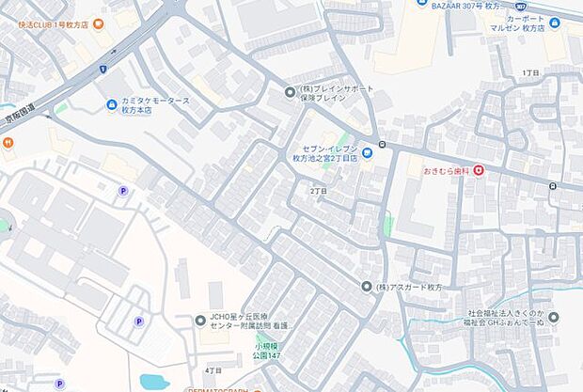Select the (株)ブレインサポート gray marker
Image resolution: width=583 pixels, height=392 pixels.
coord(290,92)
